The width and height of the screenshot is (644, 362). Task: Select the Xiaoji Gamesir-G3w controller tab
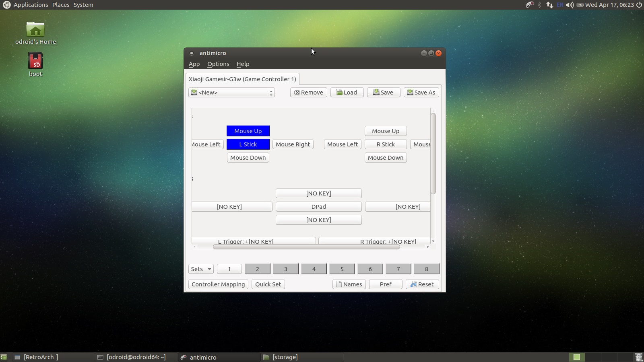click(242, 79)
